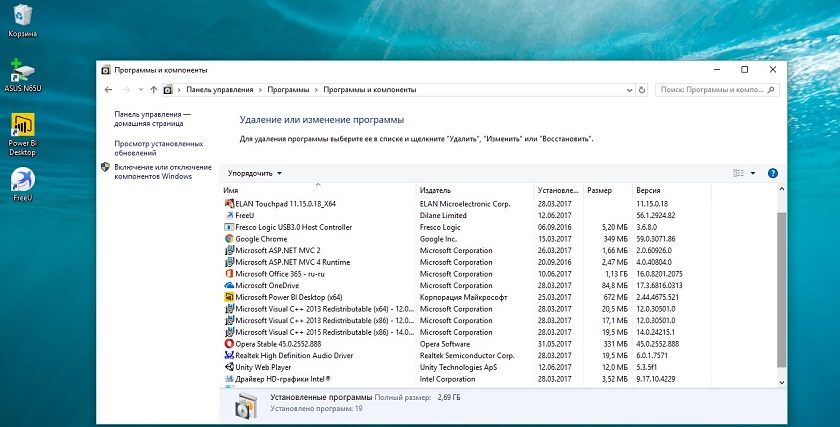Expand the view options dropdown arrow
840x427 pixels.
[753, 173]
